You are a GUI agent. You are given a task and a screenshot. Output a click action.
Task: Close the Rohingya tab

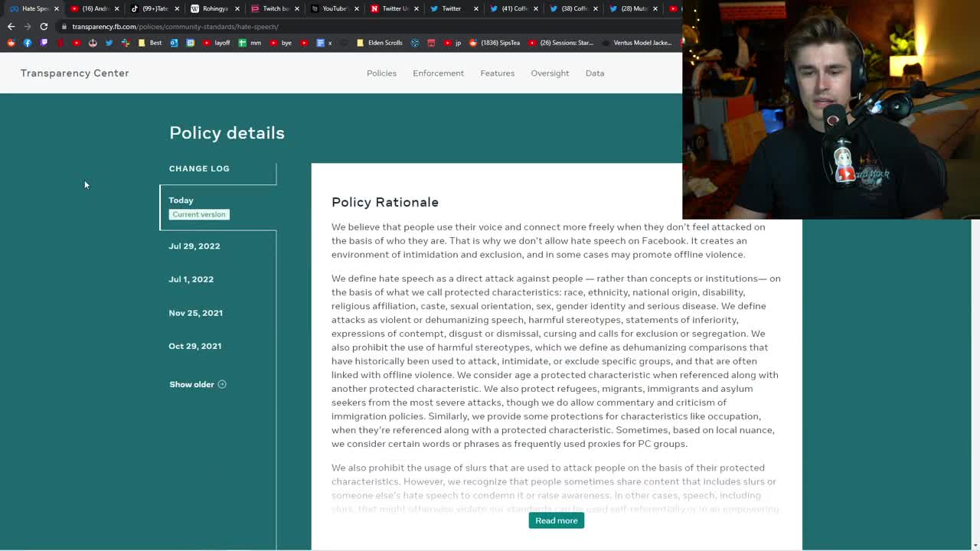tap(237, 8)
